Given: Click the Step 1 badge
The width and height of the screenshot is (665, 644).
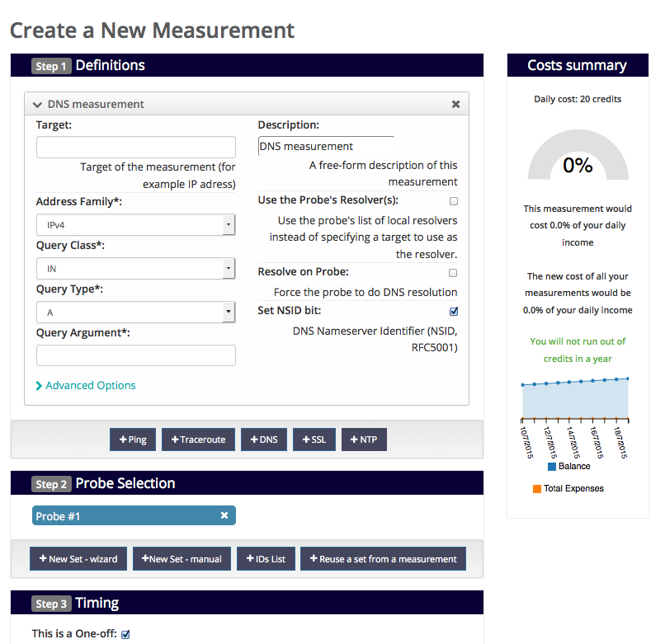Looking at the screenshot, I should [51, 66].
